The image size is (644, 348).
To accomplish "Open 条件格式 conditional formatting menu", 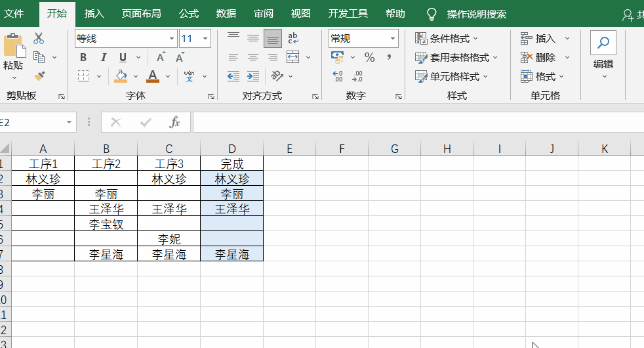I will (447, 38).
